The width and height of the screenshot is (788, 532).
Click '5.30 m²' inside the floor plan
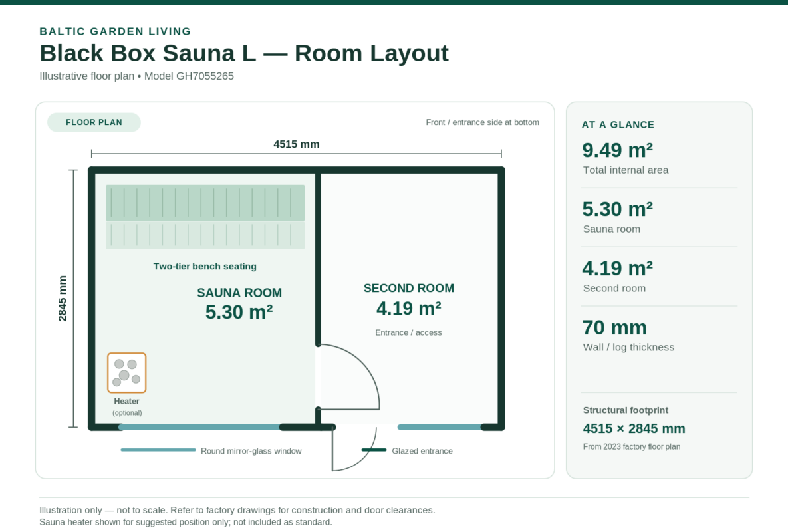pyautogui.click(x=239, y=312)
